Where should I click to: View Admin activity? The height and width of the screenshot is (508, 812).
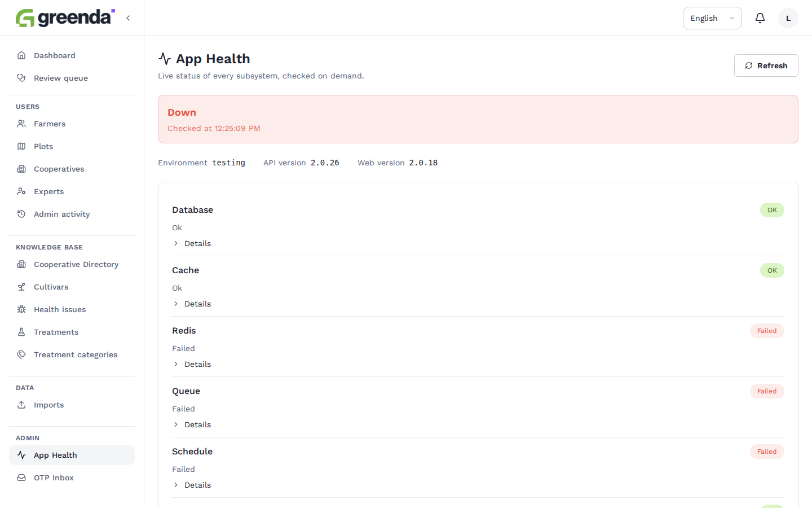pos(72,214)
